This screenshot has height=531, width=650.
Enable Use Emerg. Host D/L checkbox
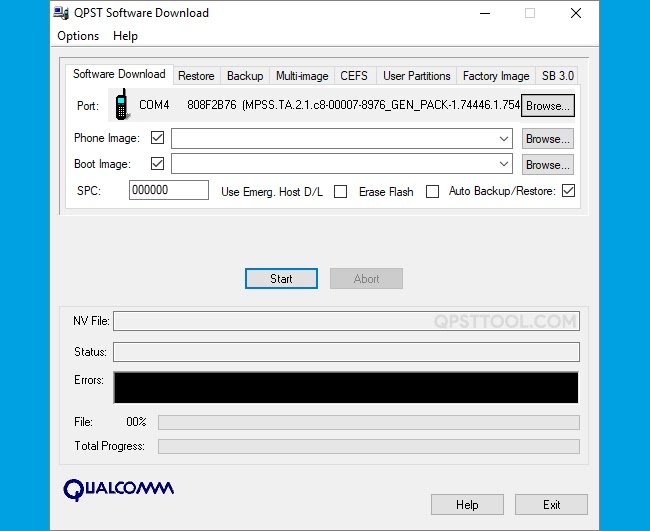340,192
